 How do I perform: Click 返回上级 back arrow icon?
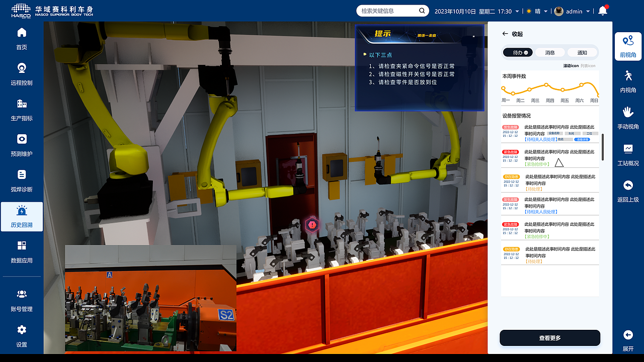tap(628, 185)
